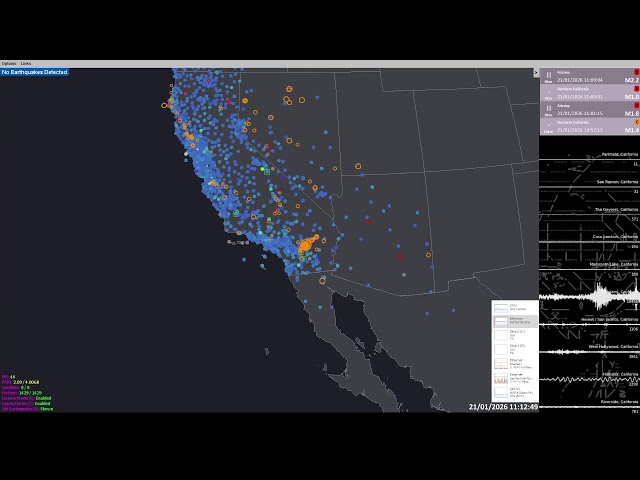The image size is (640, 480).
Task: Click Cinema Mode (C): Enabled status
Action: [27, 398]
